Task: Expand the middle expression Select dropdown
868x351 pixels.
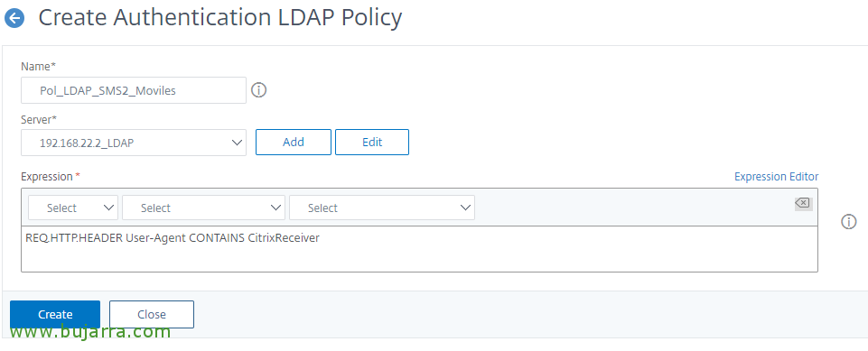Action: pos(204,208)
